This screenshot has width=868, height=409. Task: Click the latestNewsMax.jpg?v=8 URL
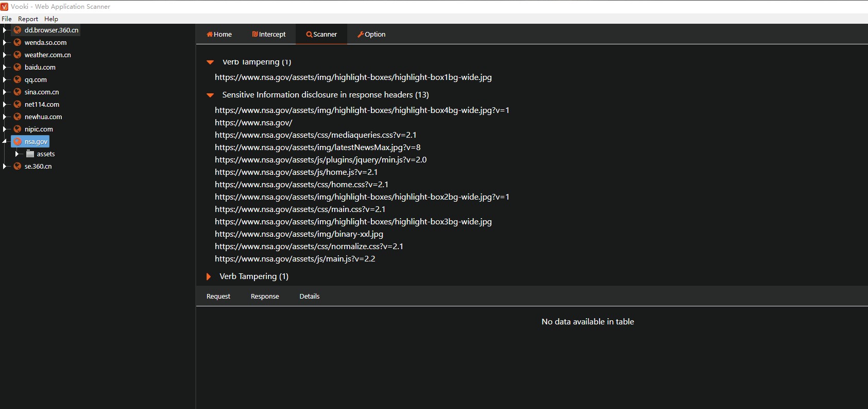[x=318, y=148]
